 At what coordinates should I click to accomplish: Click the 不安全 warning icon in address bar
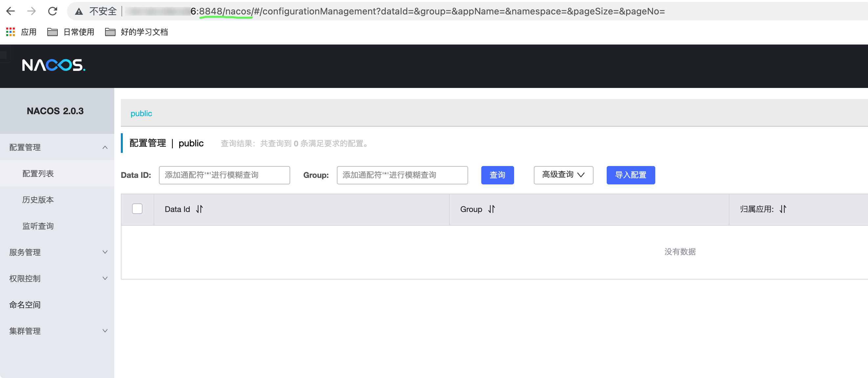pos(78,11)
